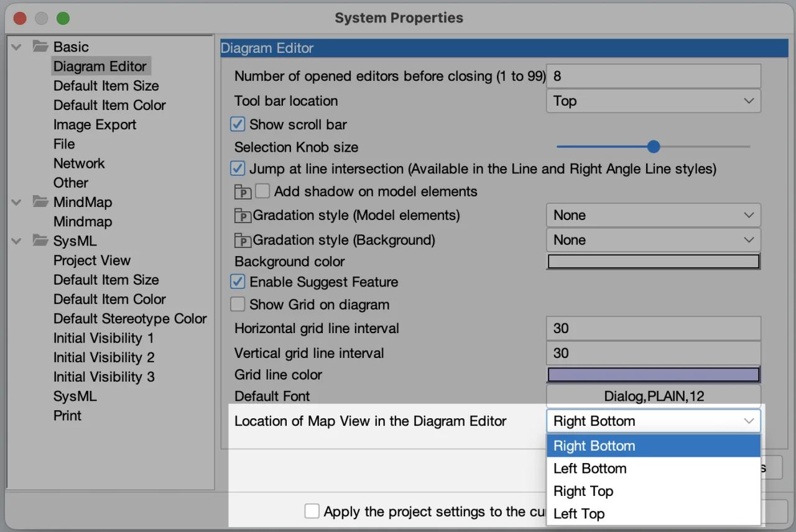The height and width of the screenshot is (532, 796).
Task: Disable Jump at line intersection
Action: 238,168
